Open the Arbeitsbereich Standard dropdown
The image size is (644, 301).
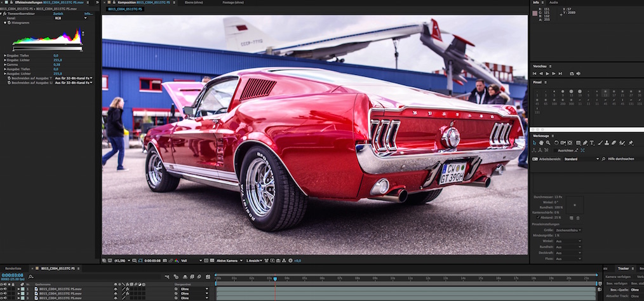point(581,159)
